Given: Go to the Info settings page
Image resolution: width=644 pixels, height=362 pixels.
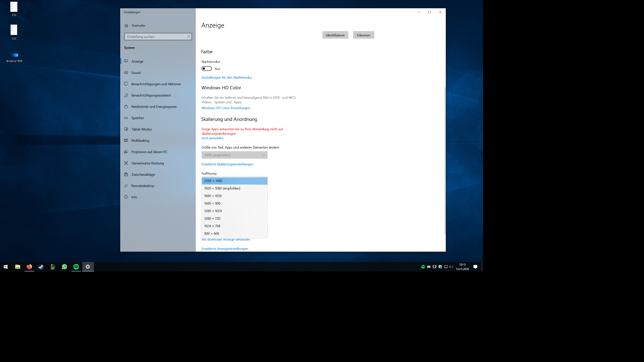Looking at the screenshot, I should (x=134, y=197).
